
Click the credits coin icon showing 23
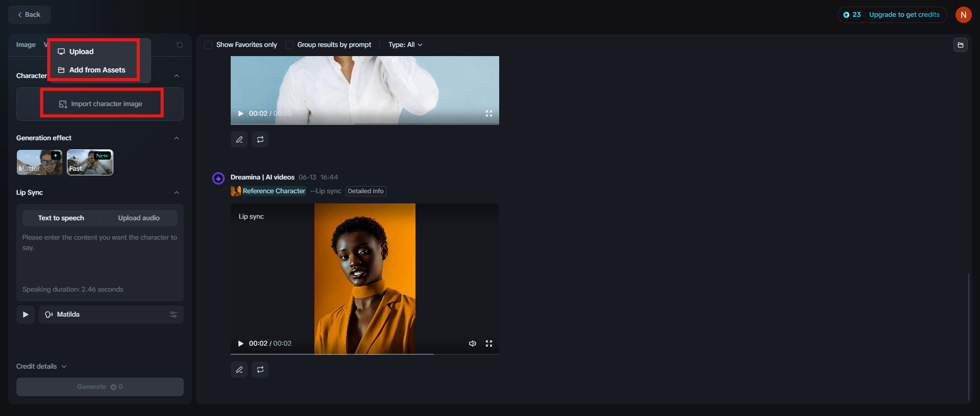(846, 15)
